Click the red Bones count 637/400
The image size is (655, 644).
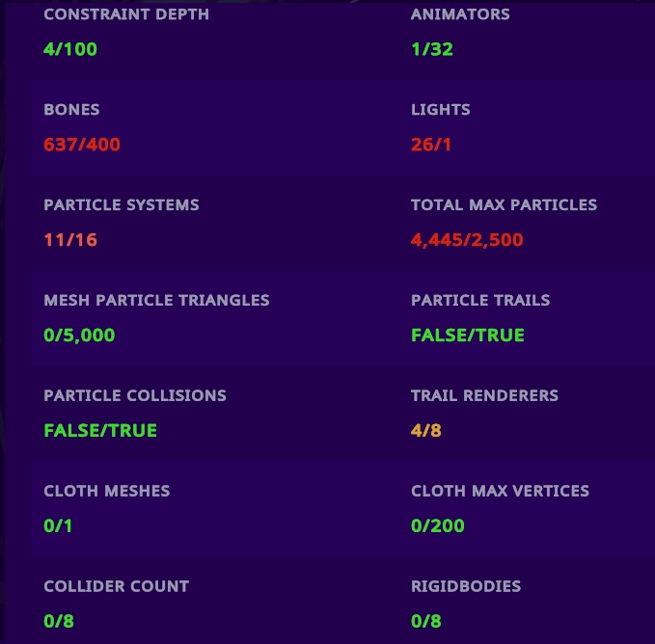tap(82, 145)
